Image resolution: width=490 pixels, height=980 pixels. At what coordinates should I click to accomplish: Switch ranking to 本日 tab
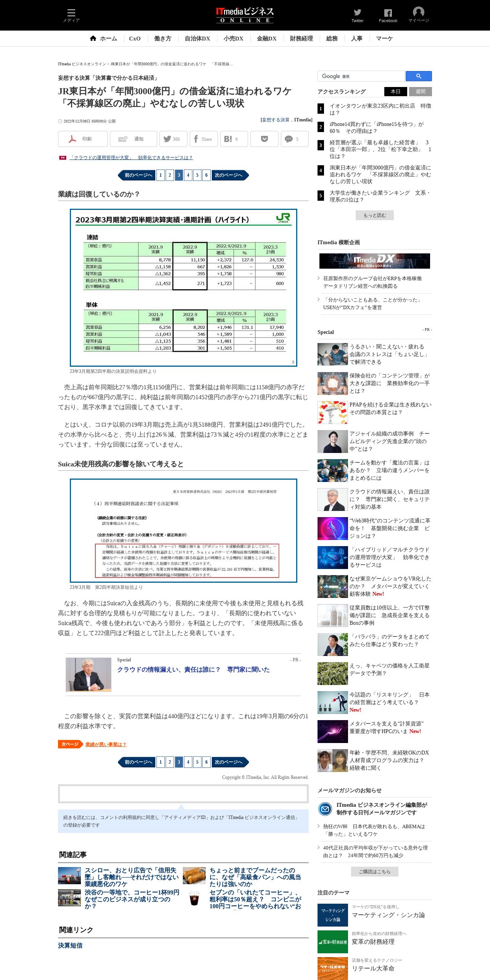tap(395, 92)
